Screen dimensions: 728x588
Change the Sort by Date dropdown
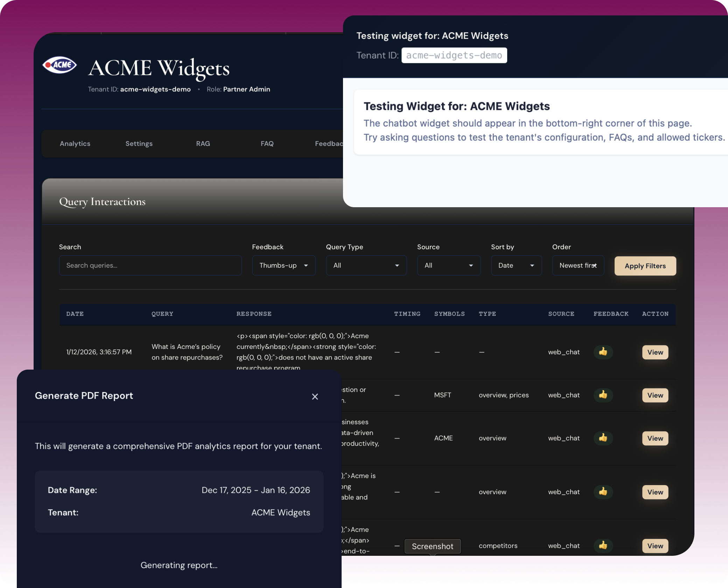(516, 265)
